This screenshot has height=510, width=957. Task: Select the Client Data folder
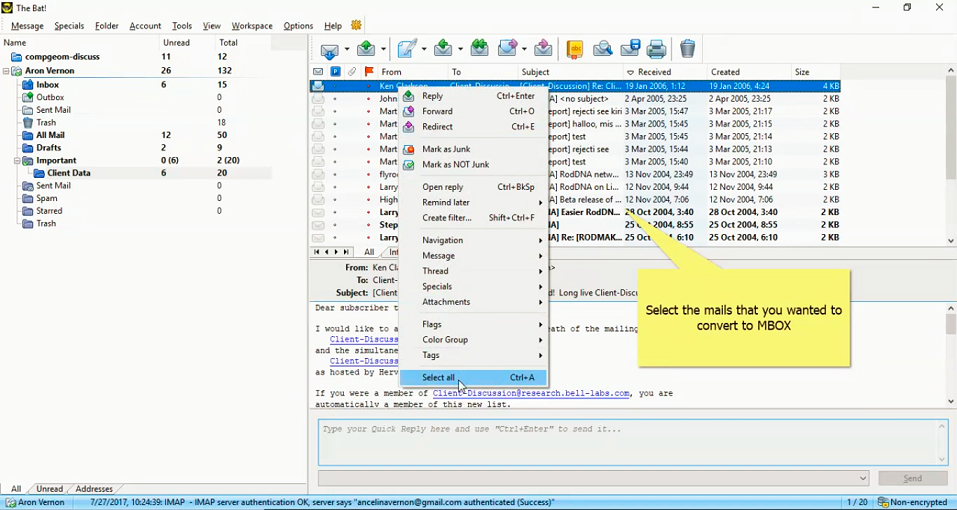(69, 173)
